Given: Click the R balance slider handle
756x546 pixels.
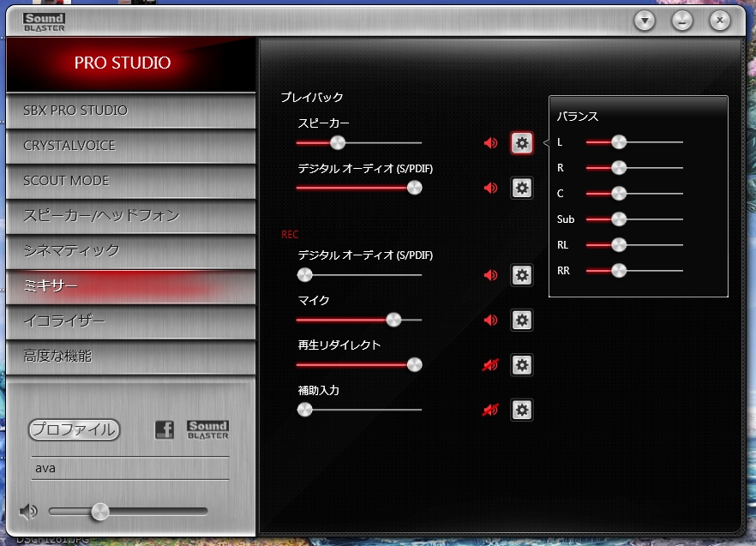Looking at the screenshot, I should 619,168.
